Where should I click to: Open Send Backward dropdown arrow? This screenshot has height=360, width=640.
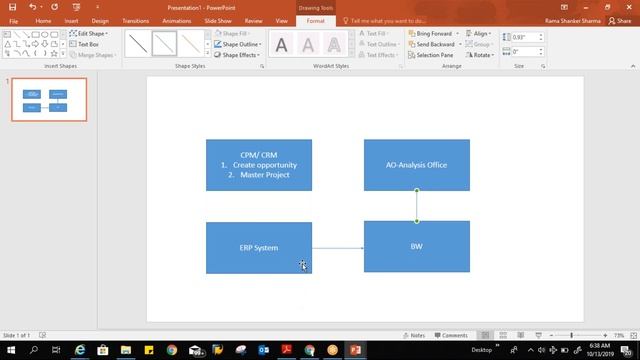(x=460, y=44)
